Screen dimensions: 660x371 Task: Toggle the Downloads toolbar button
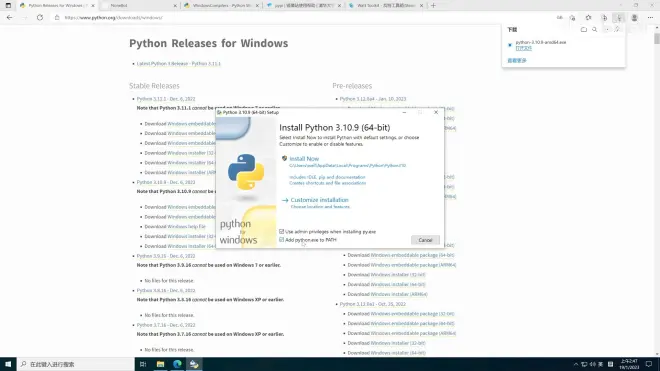[x=619, y=18]
